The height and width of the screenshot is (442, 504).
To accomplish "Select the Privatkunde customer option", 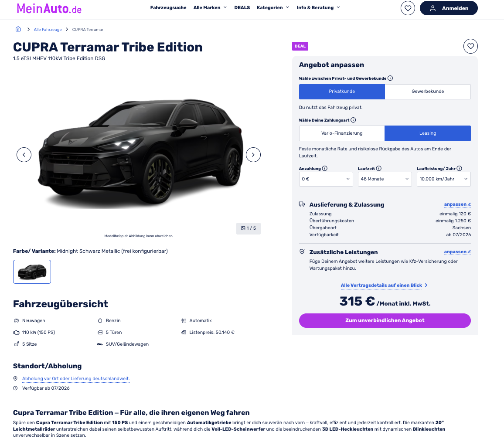I will (342, 92).
